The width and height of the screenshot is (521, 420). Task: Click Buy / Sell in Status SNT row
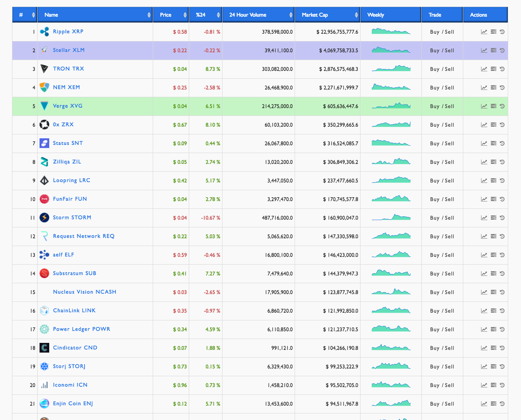click(x=442, y=143)
